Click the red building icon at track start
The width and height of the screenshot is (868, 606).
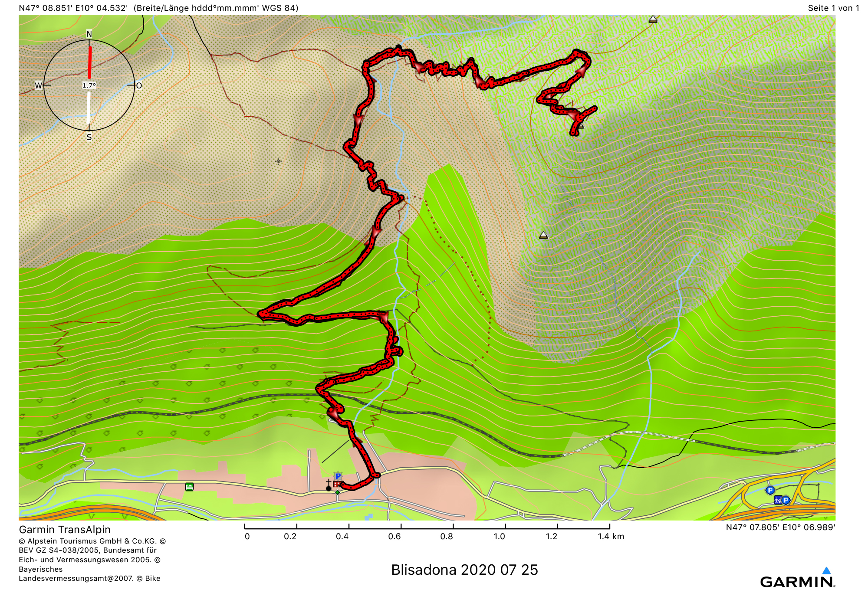point(337,484)
